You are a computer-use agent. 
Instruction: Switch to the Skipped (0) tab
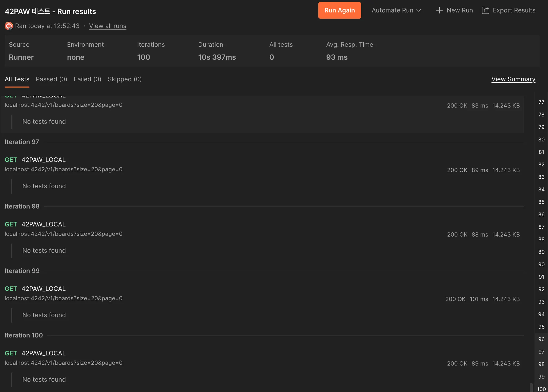(125, 79)
